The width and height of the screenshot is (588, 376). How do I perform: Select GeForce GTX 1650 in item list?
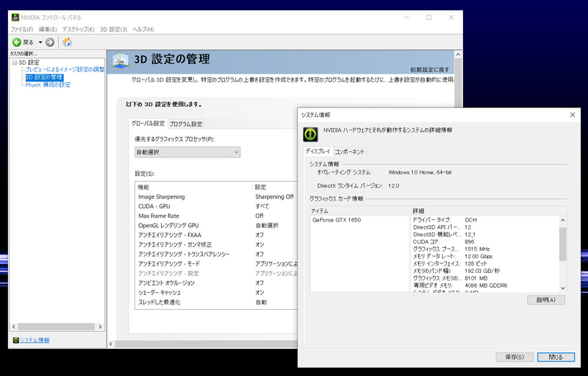[x=337, y=220]
